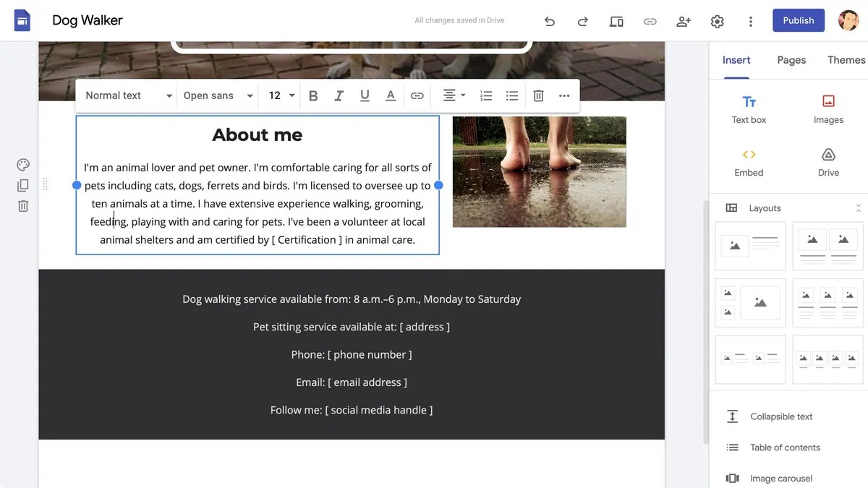Toggle bold on the selected text
868x488 pixels.
[313, 95]
